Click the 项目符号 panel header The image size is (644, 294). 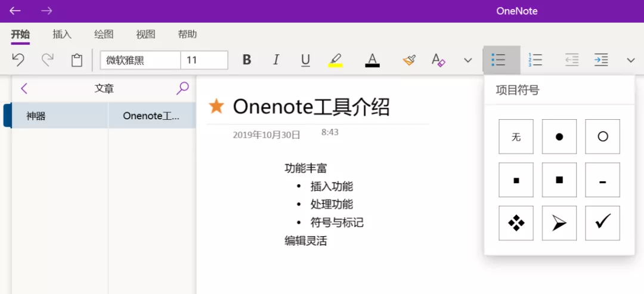[517, 90]
